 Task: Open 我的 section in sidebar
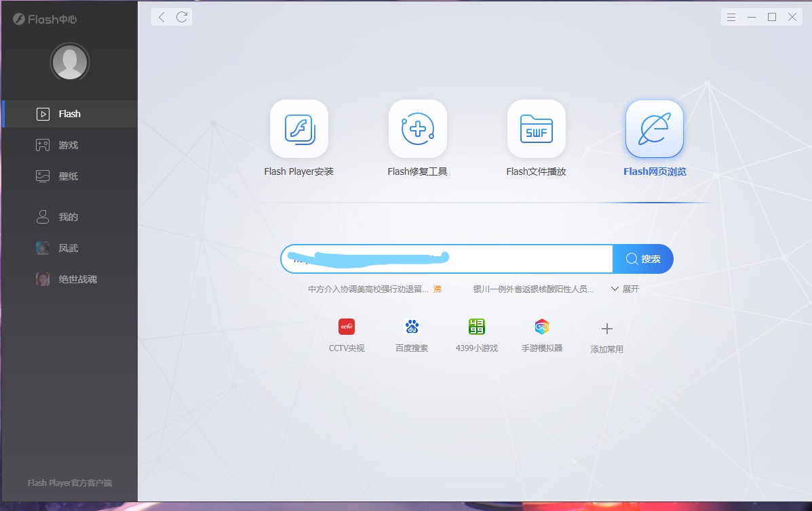coord(70,218)
